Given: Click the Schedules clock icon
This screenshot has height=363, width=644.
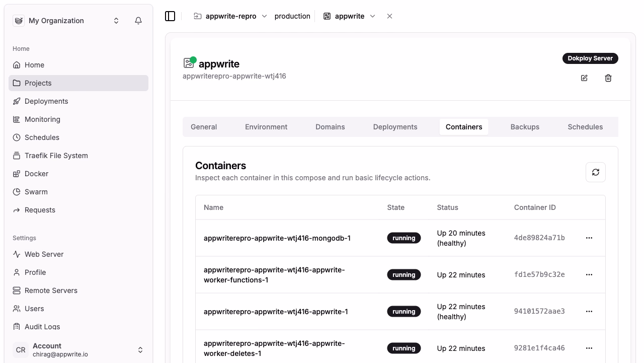Looking at the screenshot, I should [x=17, y=137].
